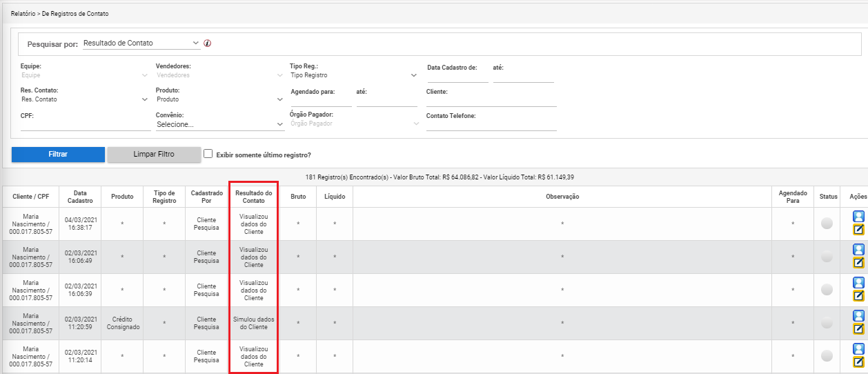868x374 pixels.
Task: Open the Equipe dropdown
Action: click(84, 75)
